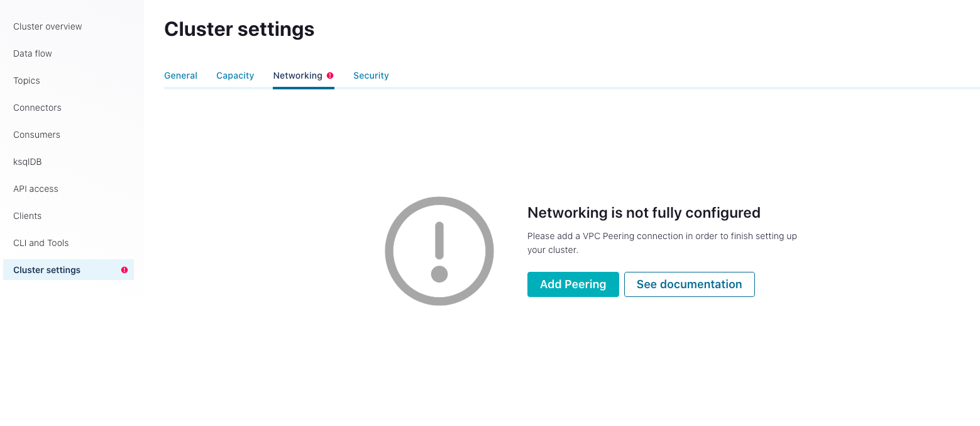The width and height of the screenshot is (980, 426).
Task: Navigate to API access
Action: (x=35, y=189)
